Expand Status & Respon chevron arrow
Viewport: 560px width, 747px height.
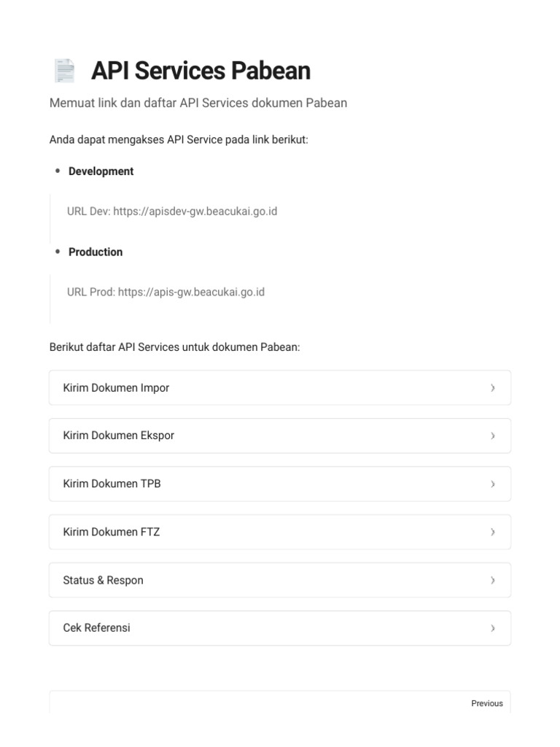tap(493, 581)
